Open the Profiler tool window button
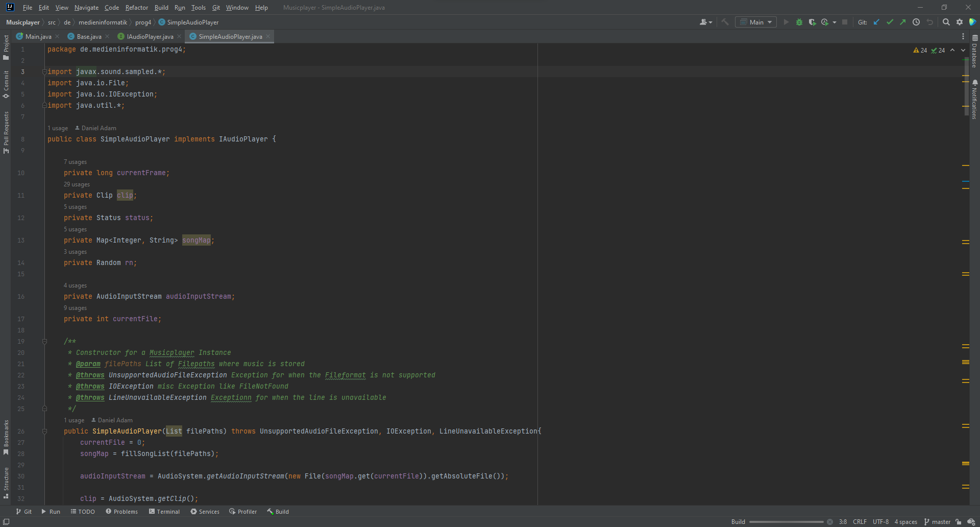 tap(243, 511)
